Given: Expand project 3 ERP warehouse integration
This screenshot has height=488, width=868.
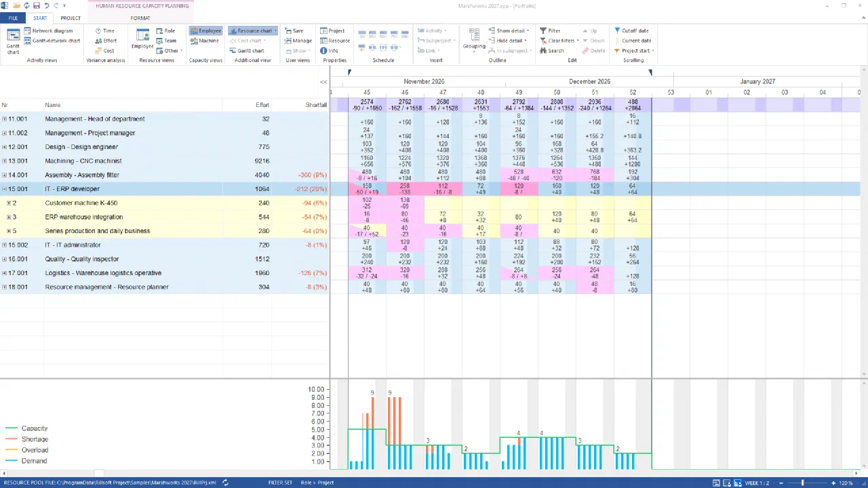Looking at the screenshot, I should point(9,217).
